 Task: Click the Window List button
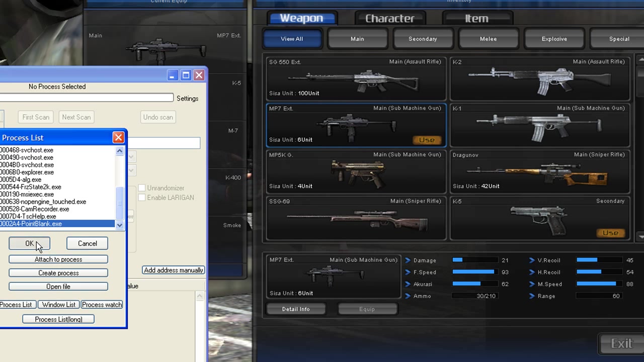tap(58, 305)
